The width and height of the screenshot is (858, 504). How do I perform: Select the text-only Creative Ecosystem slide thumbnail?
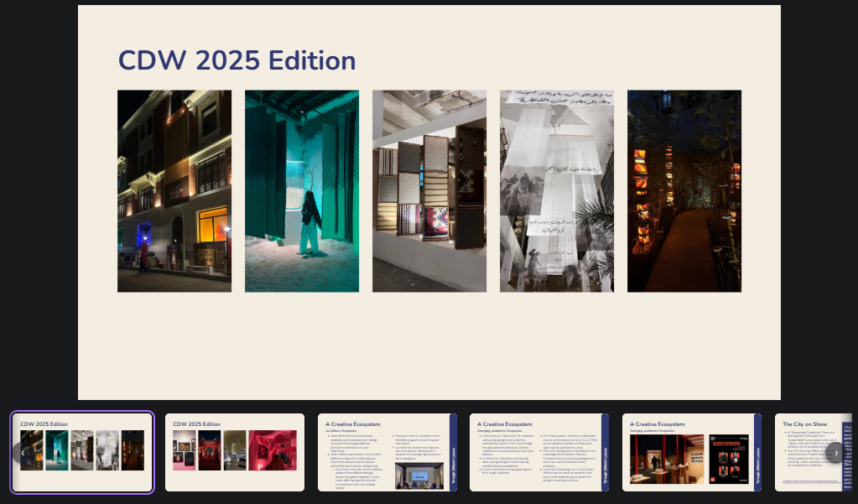538,452
